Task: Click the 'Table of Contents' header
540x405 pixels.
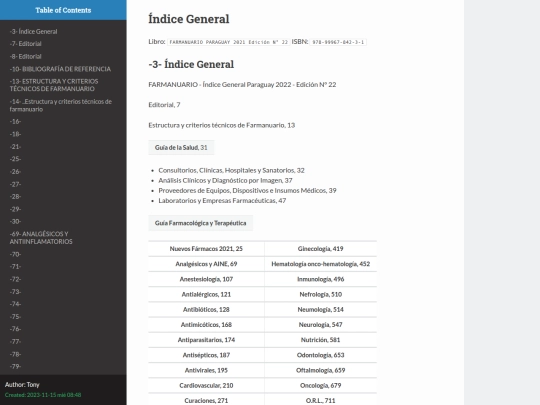Action: 63,10
